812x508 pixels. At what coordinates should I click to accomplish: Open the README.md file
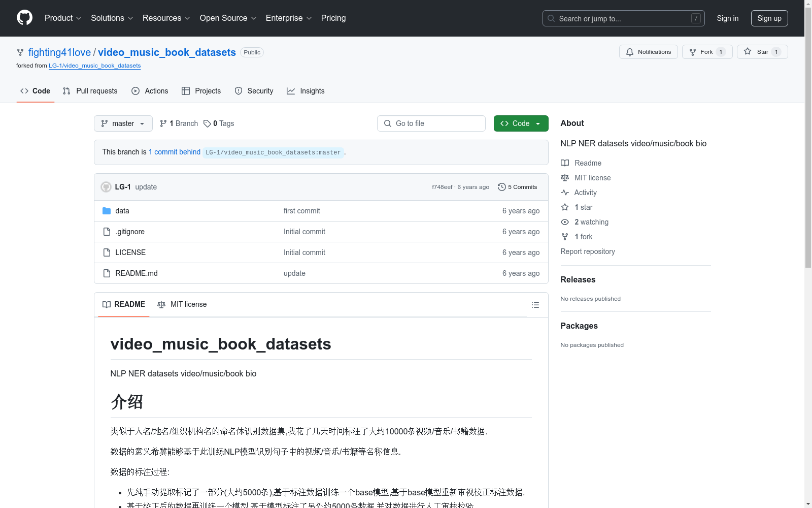tap(137, 273)
